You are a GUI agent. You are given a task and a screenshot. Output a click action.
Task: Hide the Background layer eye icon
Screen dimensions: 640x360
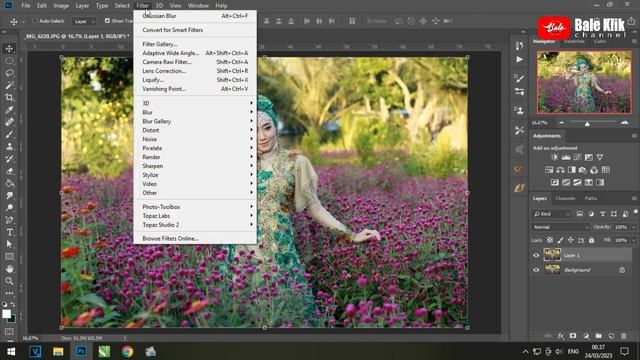tap(536, 270)
